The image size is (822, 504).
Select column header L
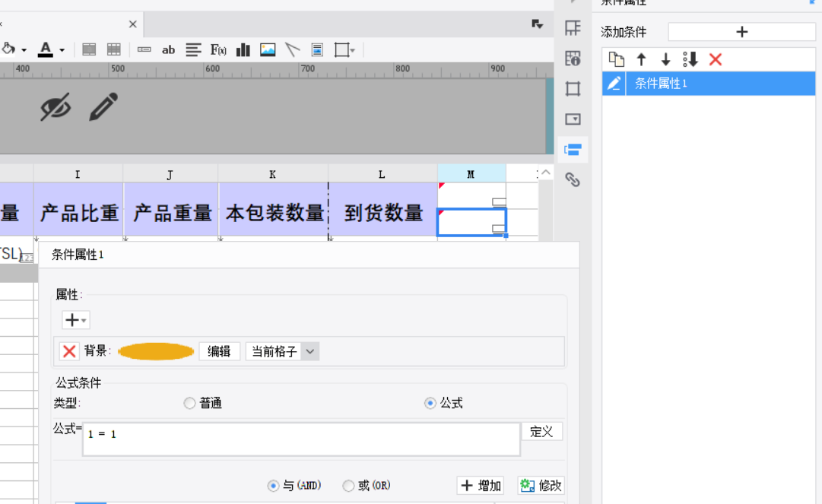382,174
